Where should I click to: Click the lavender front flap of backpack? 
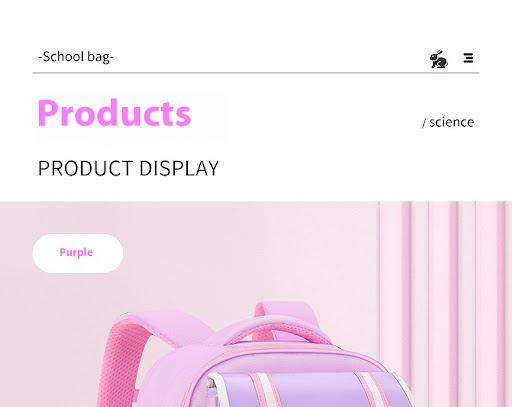coord(313,390)
